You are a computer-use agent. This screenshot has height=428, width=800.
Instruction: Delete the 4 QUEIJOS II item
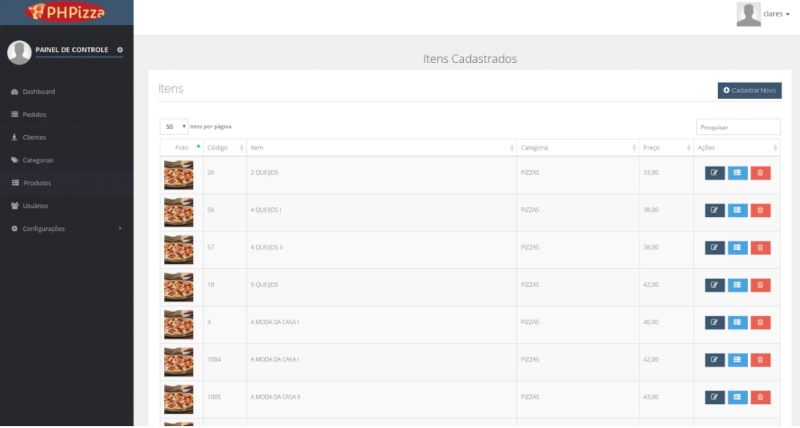[x=761, y=247]
